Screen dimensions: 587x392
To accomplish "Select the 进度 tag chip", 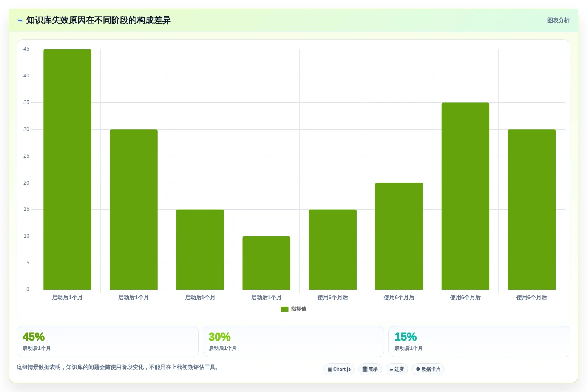I will [x=397, y=369].
